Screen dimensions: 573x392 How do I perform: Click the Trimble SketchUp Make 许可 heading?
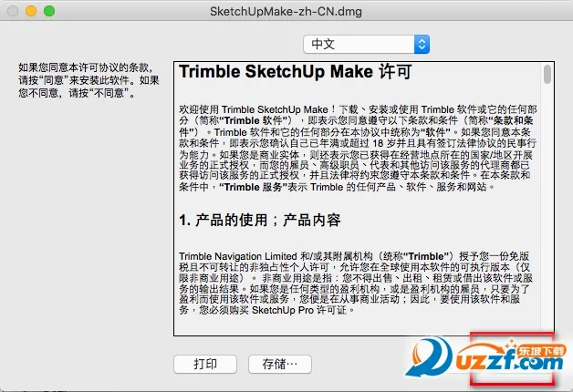[296, 71]
